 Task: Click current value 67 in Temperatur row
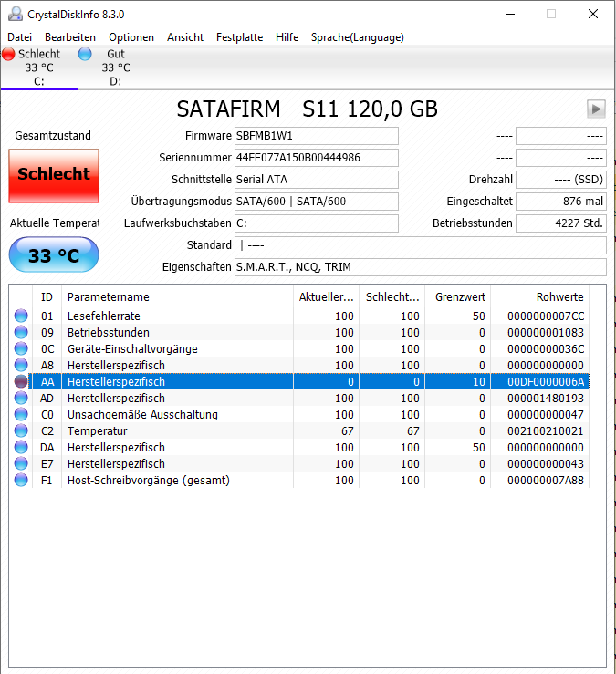click(347, 431)
